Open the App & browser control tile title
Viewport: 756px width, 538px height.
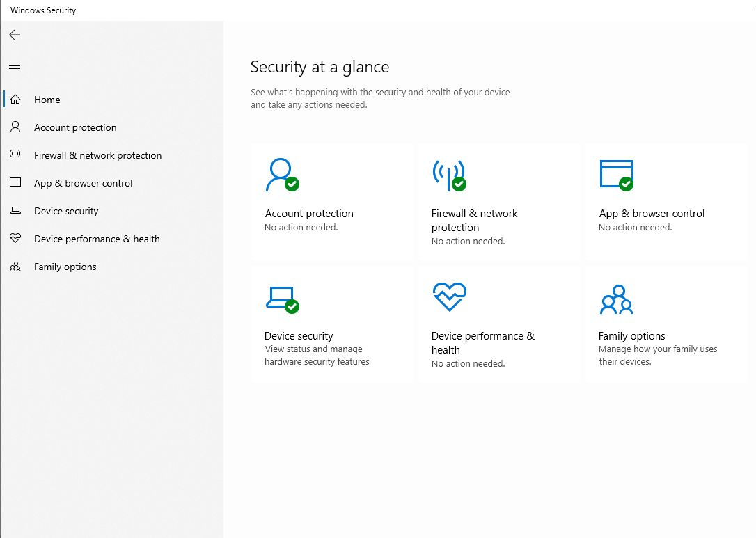652,214
